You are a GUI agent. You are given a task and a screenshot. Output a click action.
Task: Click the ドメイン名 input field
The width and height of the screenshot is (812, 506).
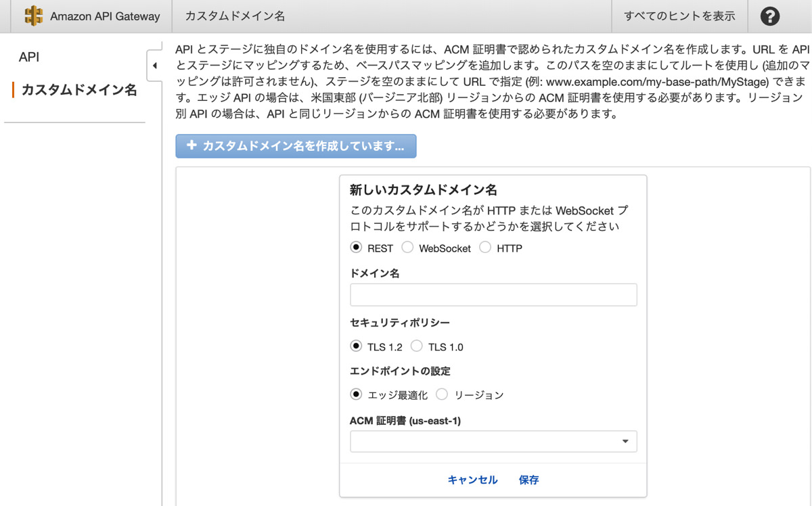(x=493, y=295)
